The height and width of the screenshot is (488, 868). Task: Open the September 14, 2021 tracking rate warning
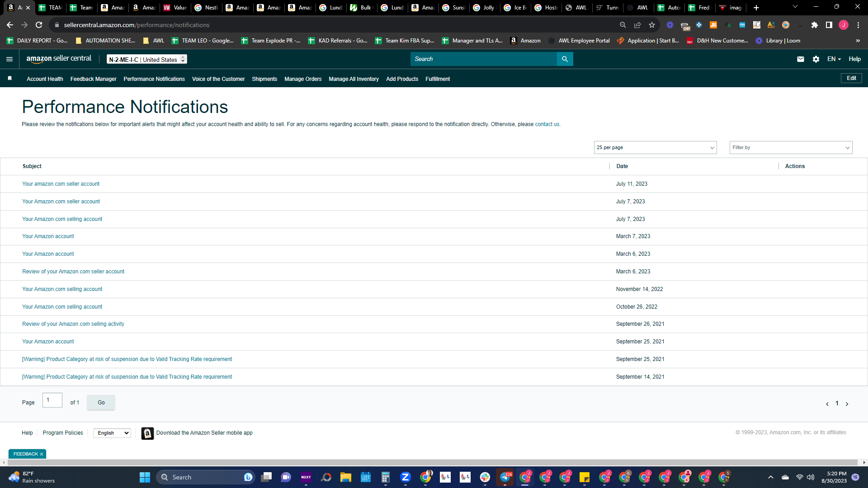tap(127, 377)
